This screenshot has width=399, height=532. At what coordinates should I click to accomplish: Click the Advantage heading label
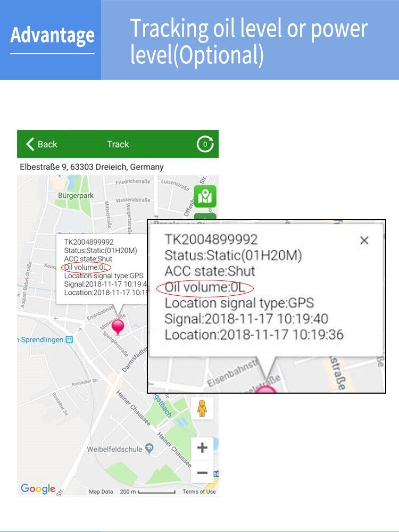point(52,35)
